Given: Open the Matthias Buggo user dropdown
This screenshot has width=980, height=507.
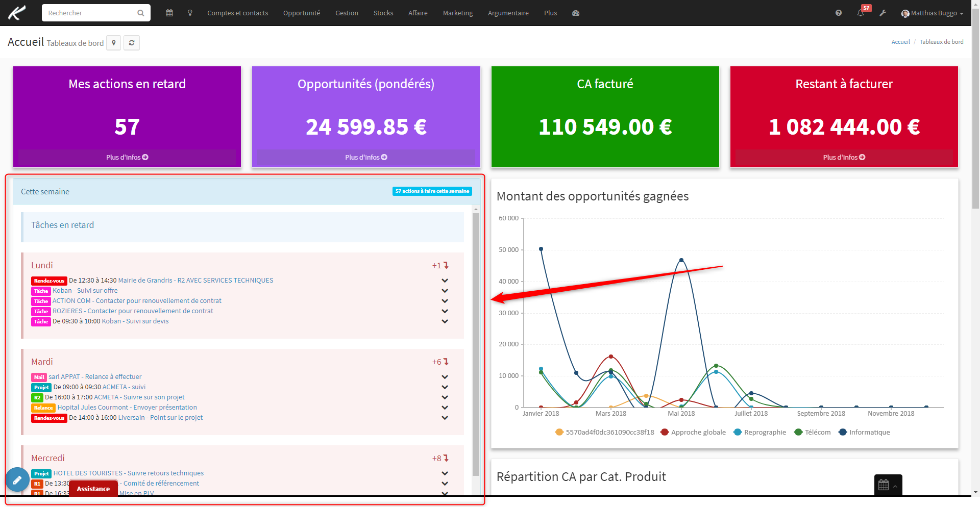Looking at the screenshot, I should pos(933,13).
